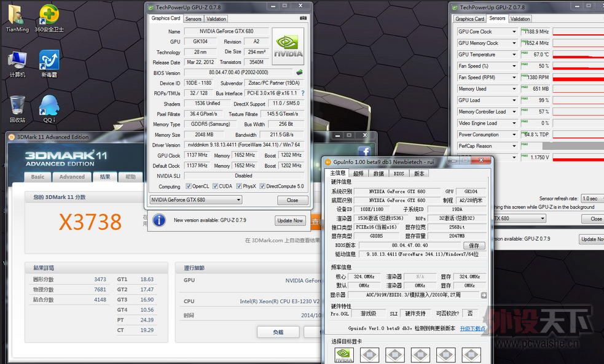Image resolution: width=604 pixels, height=364 pixels.
Task: Switch to 数据 tab in GpuInfo
Action: 378,174
